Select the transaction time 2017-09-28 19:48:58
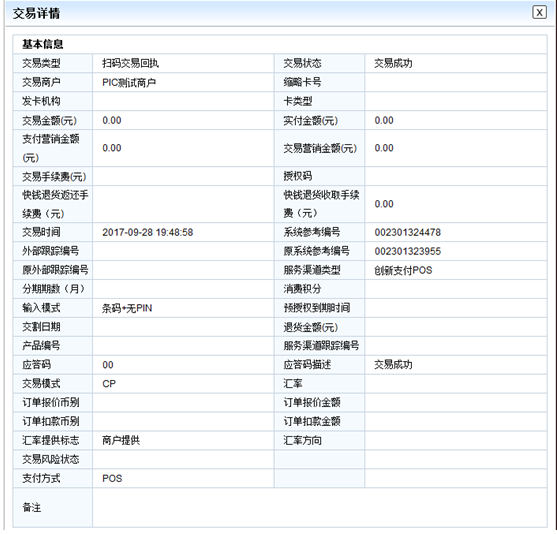This screenshot has width=557, height=534. [x=148, y=232]
